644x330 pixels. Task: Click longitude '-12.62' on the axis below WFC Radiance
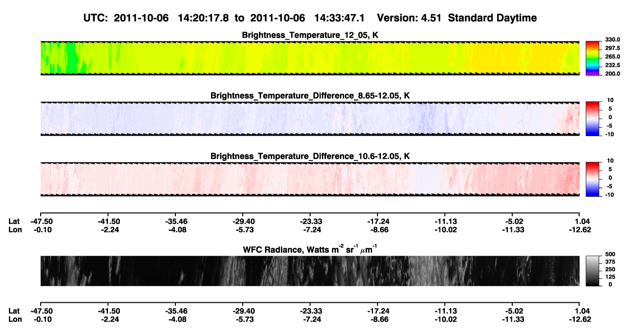click(x=580, y=319)
